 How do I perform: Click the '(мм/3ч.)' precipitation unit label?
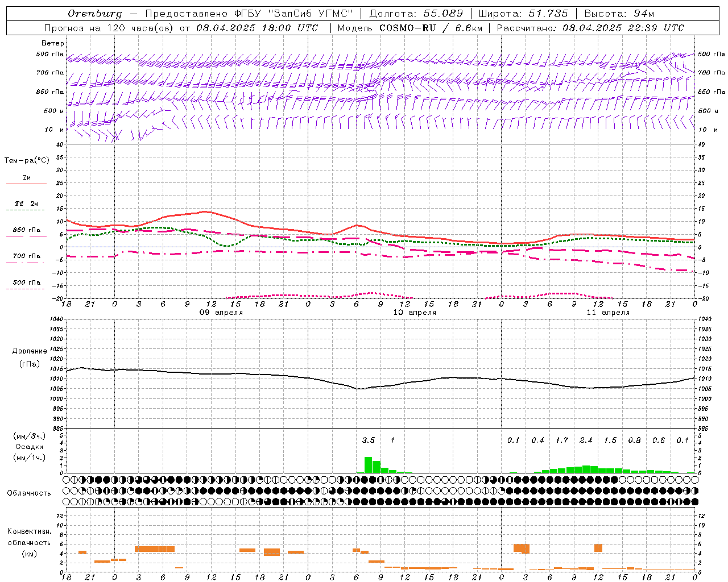click(x=30, y=436)
